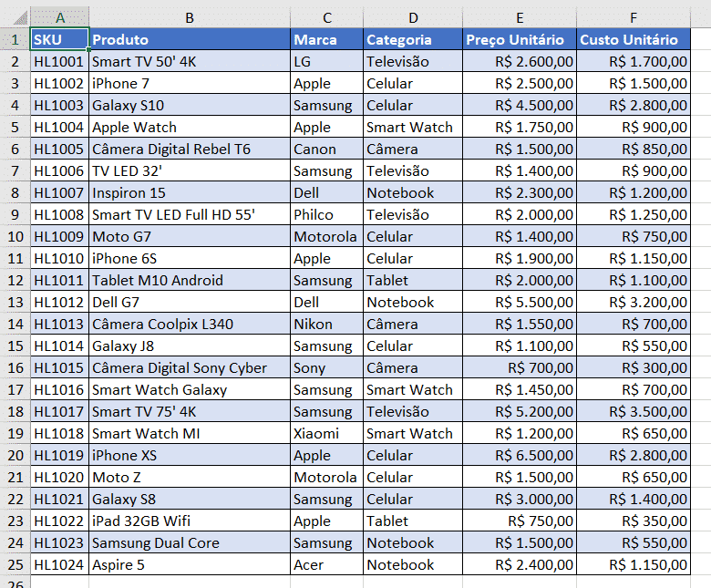711x588 pixels.
Task: Select Smart Watch Galaxy cell
Action: tap(190, 389)
